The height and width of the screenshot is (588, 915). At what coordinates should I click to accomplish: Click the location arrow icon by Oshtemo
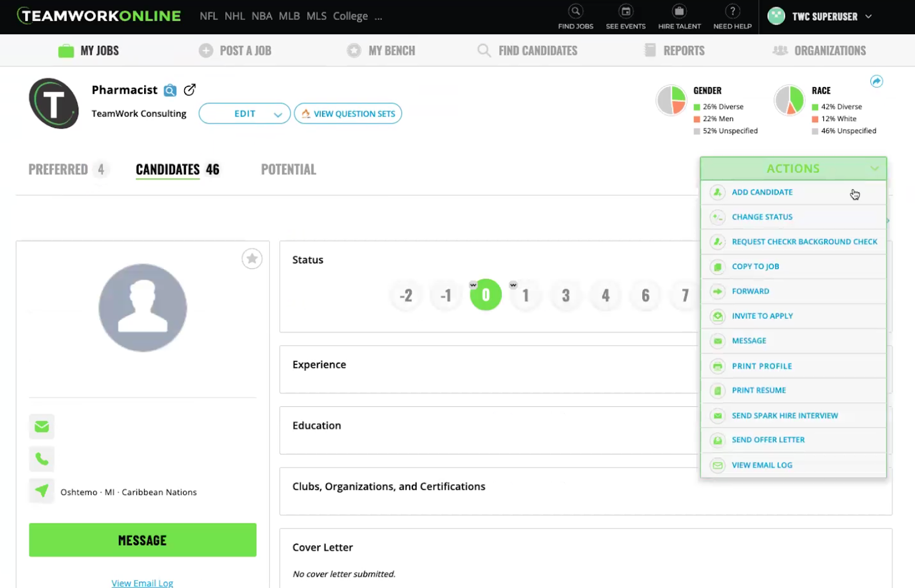coord(42,491)
